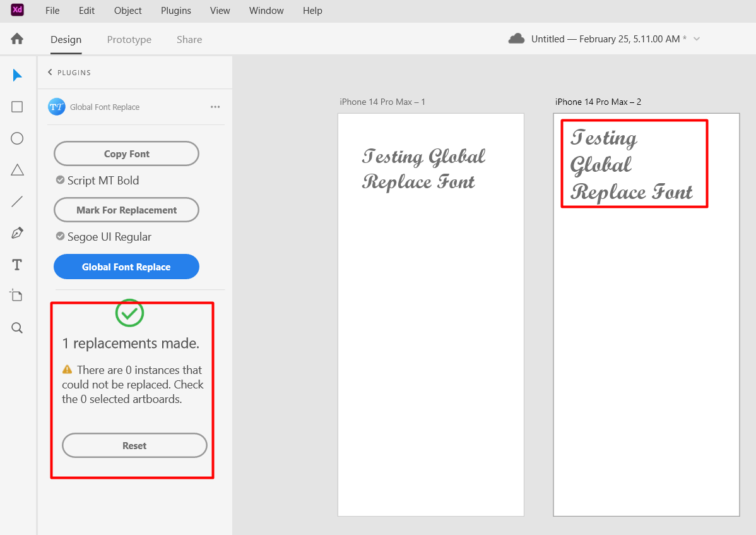The width and height of the screenshot is (756, 535).
Task: Select the Text tool
Action: tap(17, 264)
